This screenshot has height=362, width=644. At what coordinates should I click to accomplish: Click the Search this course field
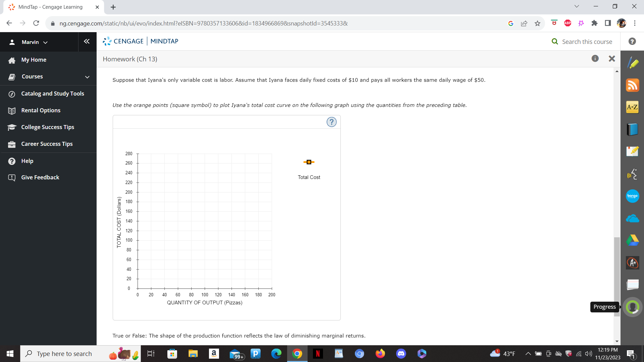587,42
